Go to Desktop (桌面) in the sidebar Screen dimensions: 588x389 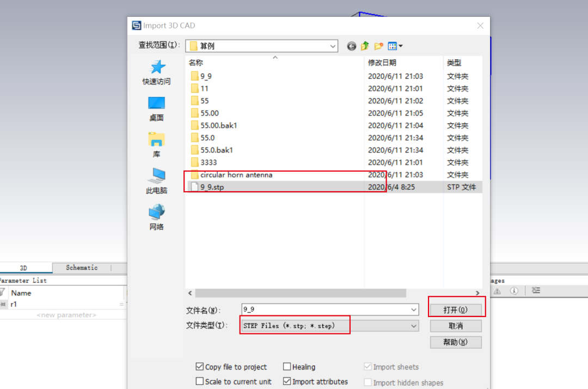click(156, 109)
